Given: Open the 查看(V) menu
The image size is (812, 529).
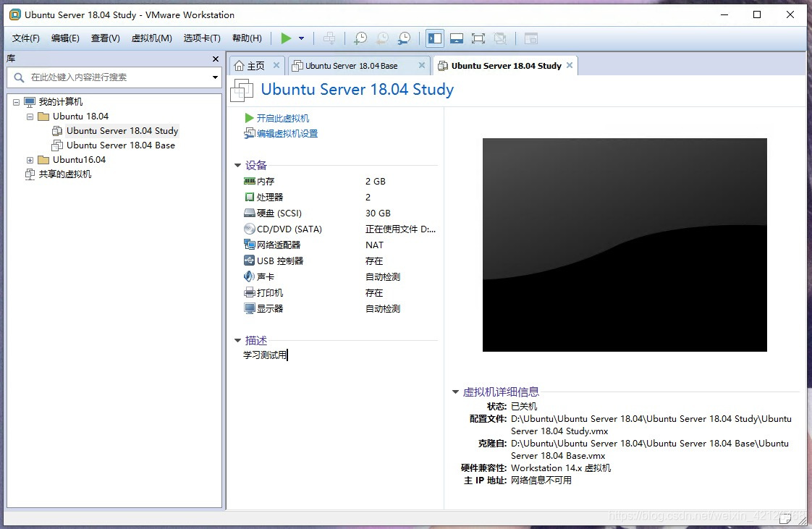Looking at the screenshot, I should point(105,38).
